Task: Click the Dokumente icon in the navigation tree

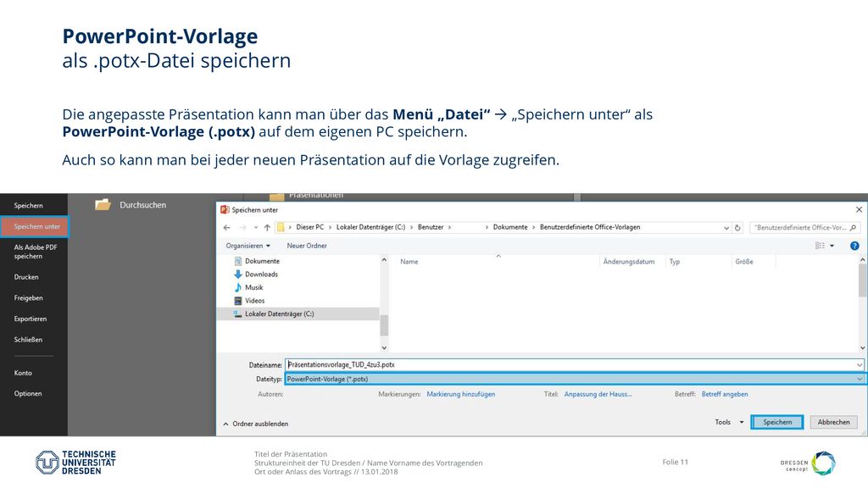Action: [238, 261]
